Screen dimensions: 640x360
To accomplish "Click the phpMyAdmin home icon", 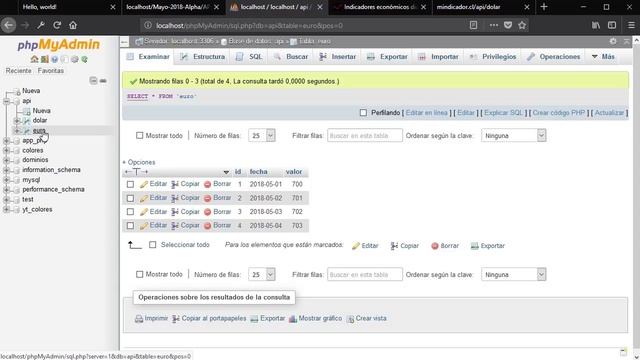I will [x=34, y=59].
